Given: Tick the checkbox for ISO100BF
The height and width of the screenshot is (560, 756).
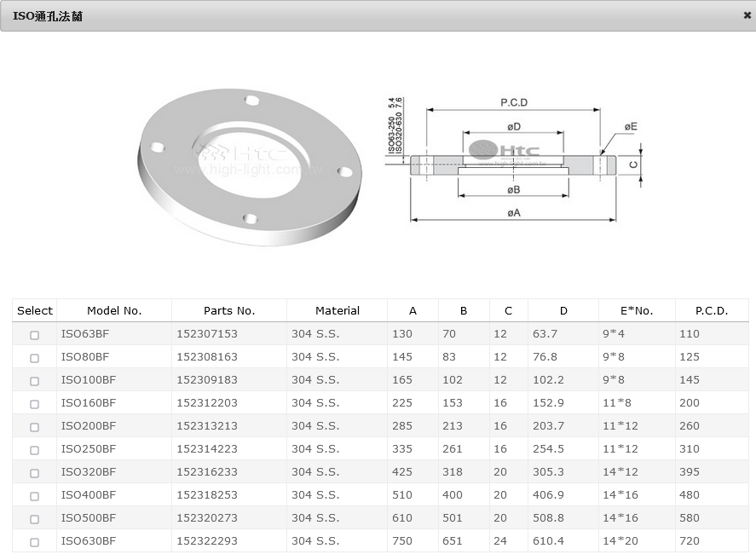Looking at the screenshot, I should (35, 381).
